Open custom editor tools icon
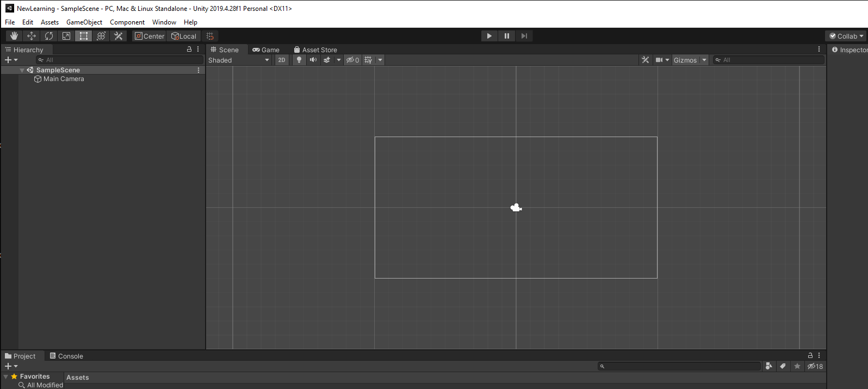 click(119, 36)
